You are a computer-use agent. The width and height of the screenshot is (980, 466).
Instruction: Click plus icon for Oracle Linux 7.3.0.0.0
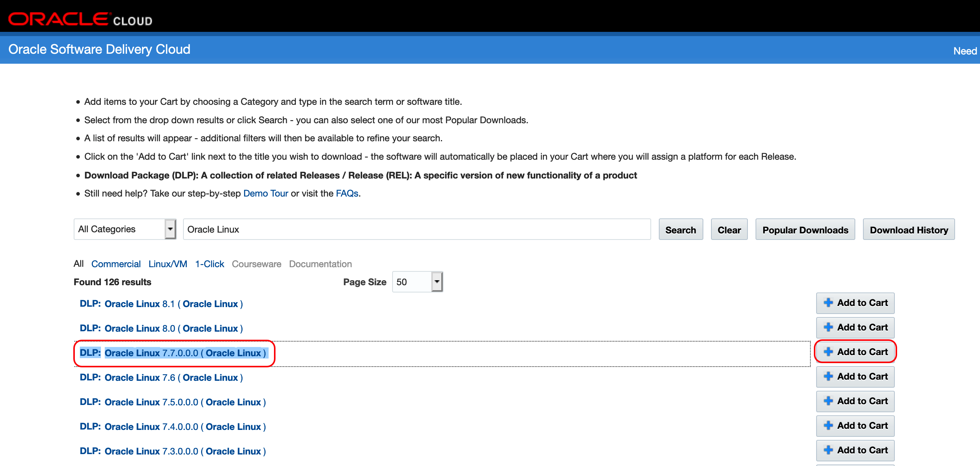828,450
